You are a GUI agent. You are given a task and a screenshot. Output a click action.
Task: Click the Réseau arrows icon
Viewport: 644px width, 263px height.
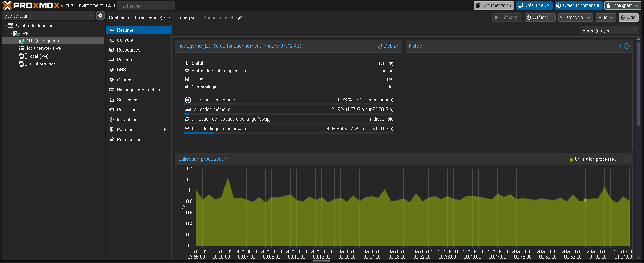point(112,60)
